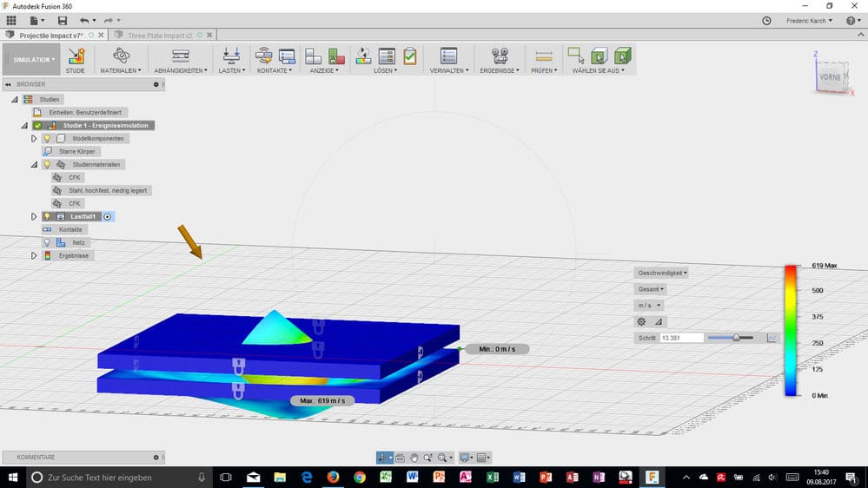Click the VORNE view cube face
Viewport: 868px width, 488px height.
(830, 77)
